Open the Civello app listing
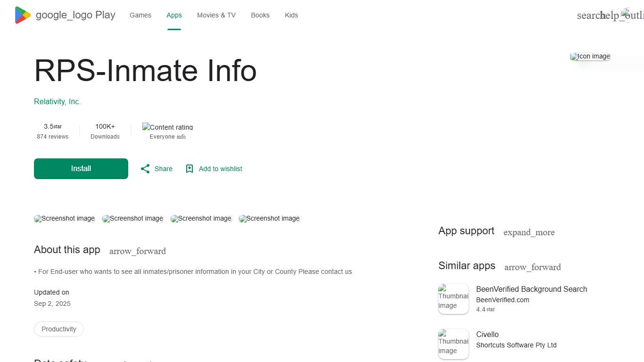Screen dimensions: 644x362 (487, 335)
